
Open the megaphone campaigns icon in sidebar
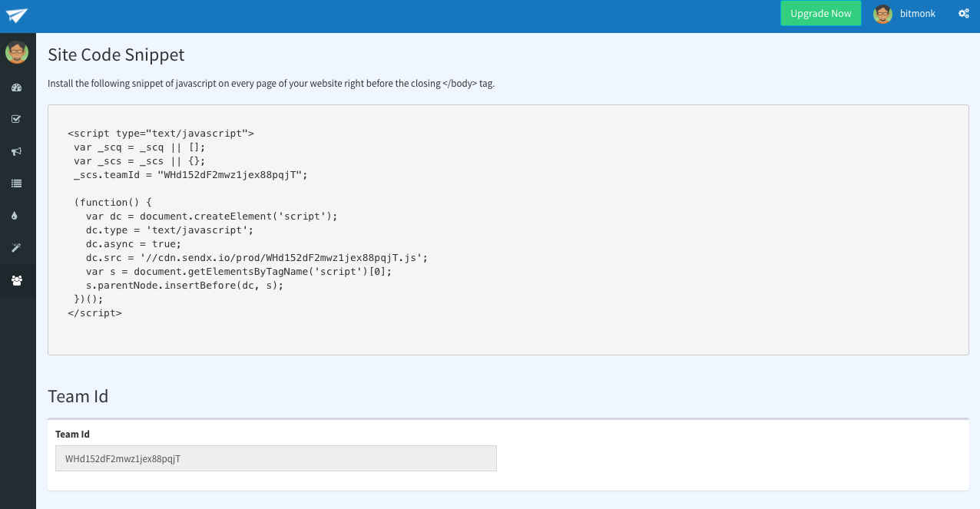tap(16, 151)
